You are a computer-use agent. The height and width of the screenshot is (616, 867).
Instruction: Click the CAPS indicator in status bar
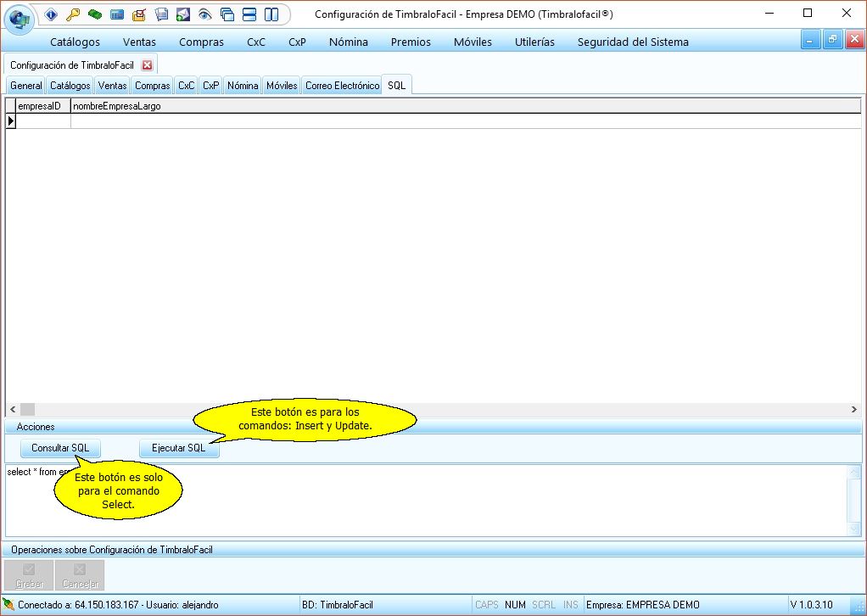(487, 605)
